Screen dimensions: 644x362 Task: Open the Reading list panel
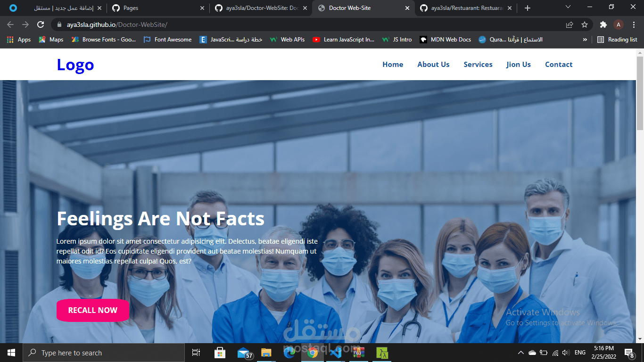point(618,40)
